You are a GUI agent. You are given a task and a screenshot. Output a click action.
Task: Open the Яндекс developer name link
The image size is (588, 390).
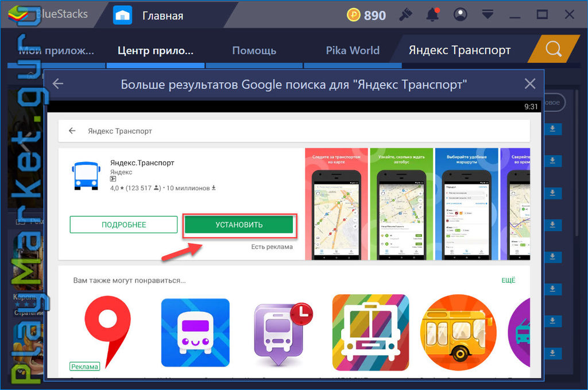pos(121,172)
